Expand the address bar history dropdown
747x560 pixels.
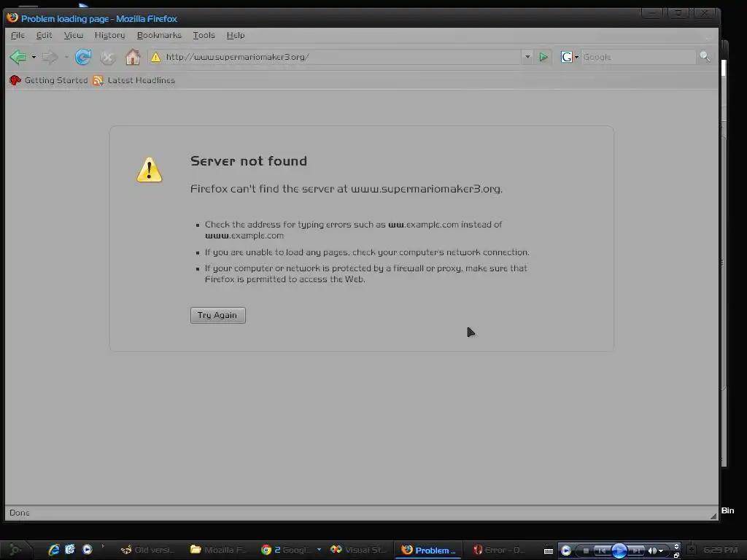point(527,57)
